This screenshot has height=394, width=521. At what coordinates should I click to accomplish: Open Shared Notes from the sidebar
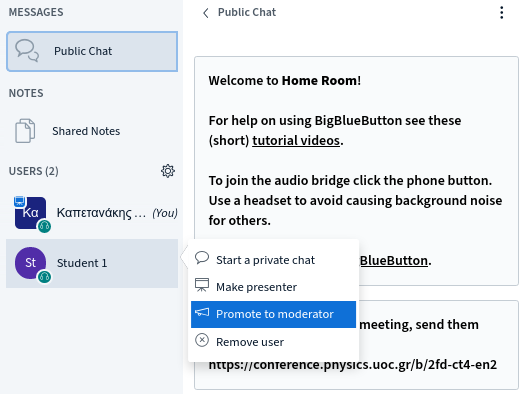(92, 131)
